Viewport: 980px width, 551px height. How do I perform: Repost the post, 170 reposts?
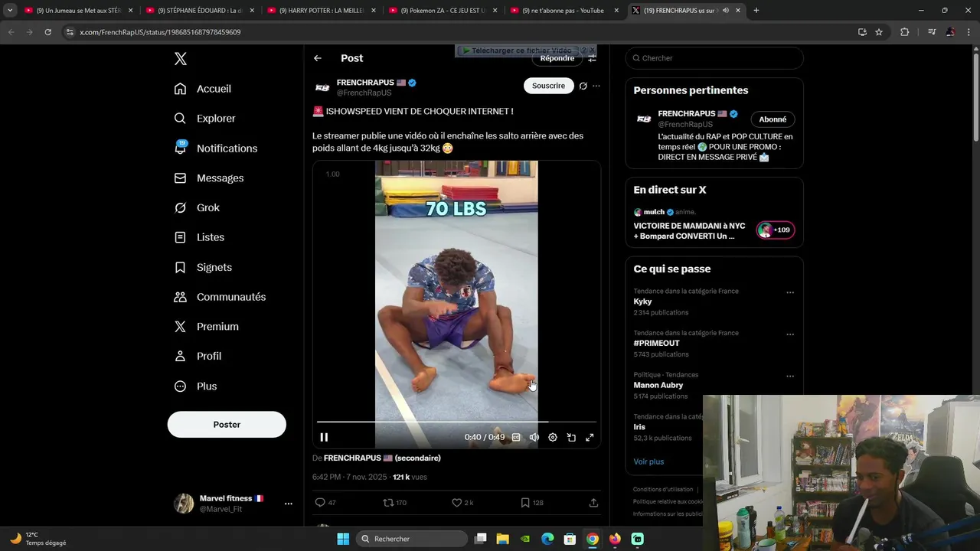click(x=394, y=503)
